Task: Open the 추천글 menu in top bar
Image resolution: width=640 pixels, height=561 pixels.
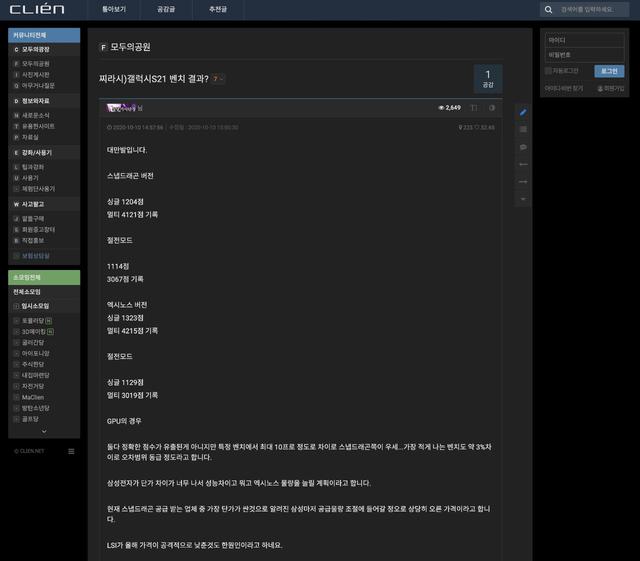Action: tap(218, 9)
